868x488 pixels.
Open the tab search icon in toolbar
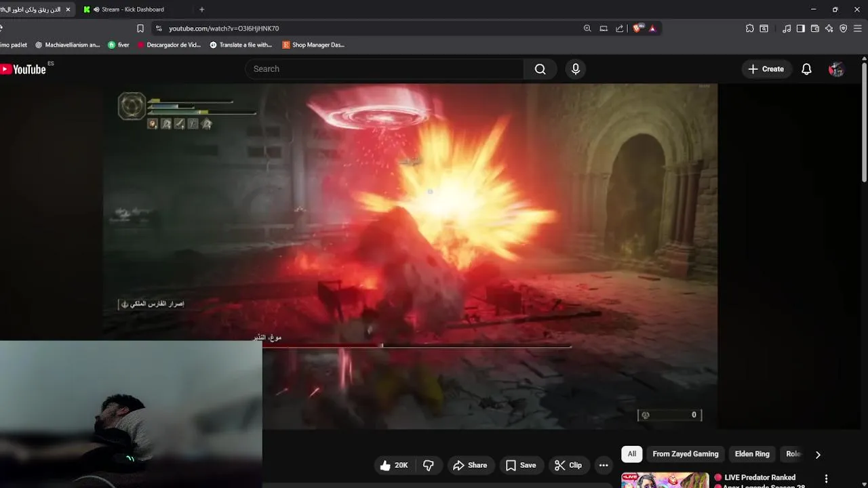764,28
